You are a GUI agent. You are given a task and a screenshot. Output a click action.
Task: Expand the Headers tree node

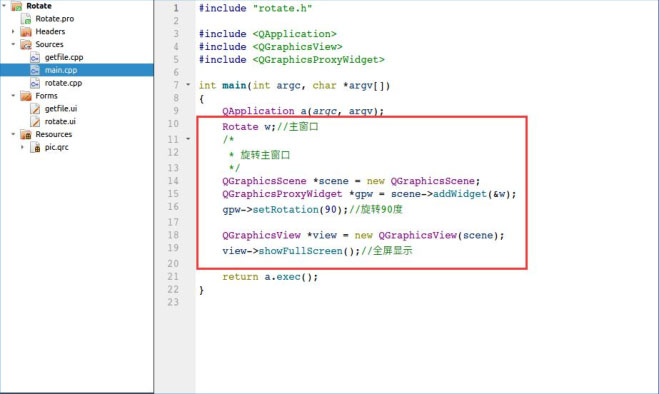pyautogui.click(x=13, y=32)
